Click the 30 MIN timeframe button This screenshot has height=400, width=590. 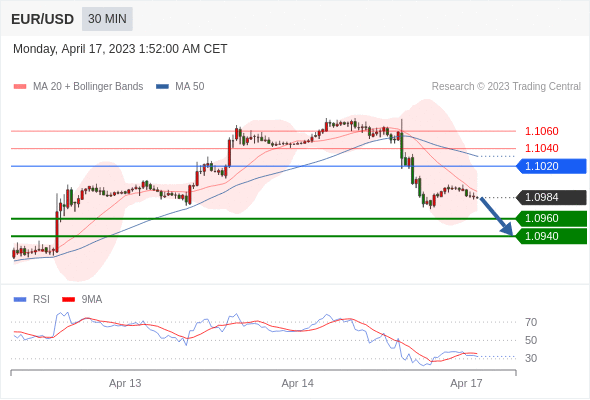click(x=107, y=19)
